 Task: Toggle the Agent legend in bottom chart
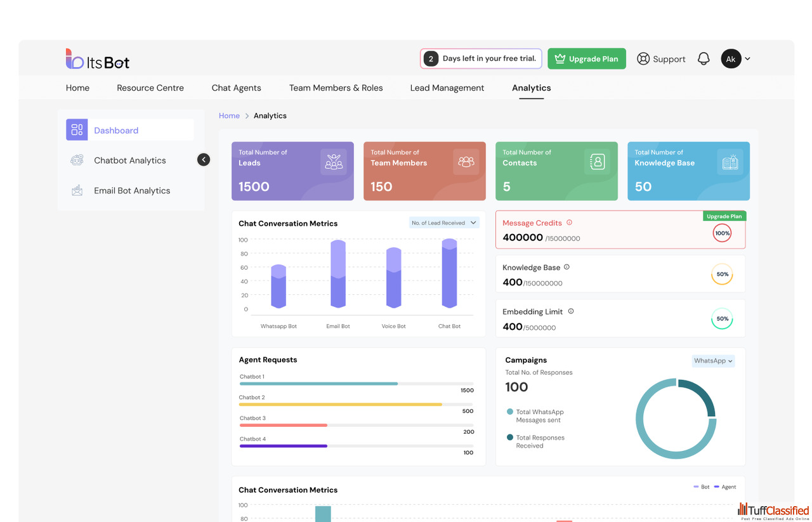click(x=725, y=487)
